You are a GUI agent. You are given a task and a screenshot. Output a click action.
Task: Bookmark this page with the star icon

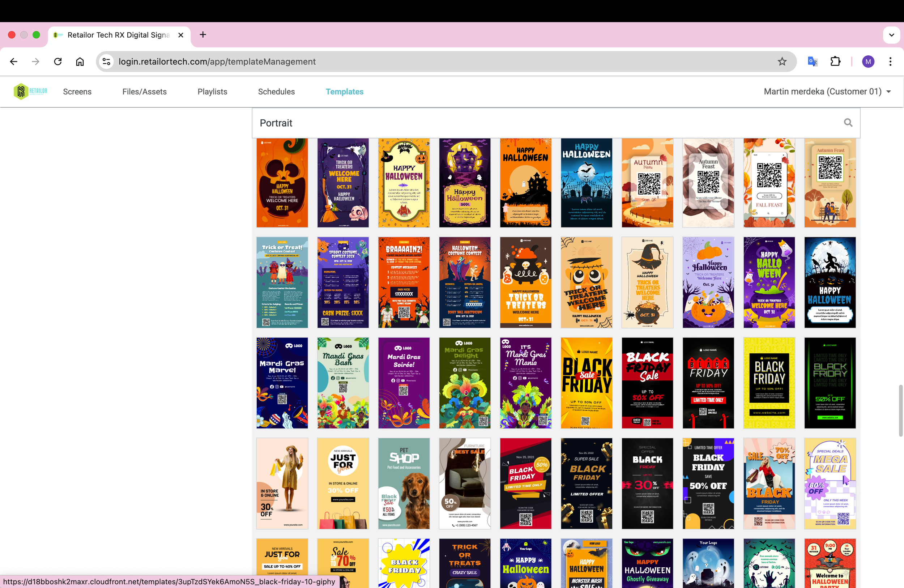(782, 61)
